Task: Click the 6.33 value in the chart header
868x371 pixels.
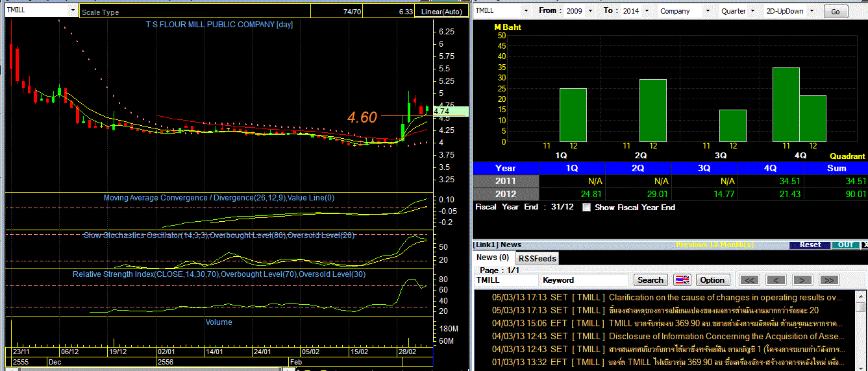Action: click(x=406, y=12)
